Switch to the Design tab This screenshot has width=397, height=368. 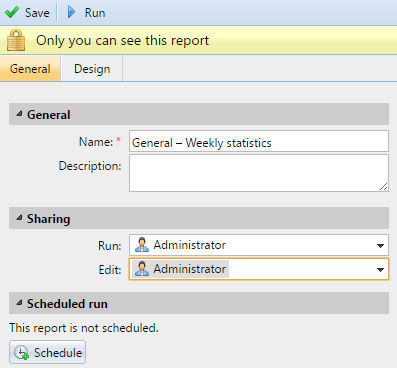click(x=92, y=69)
